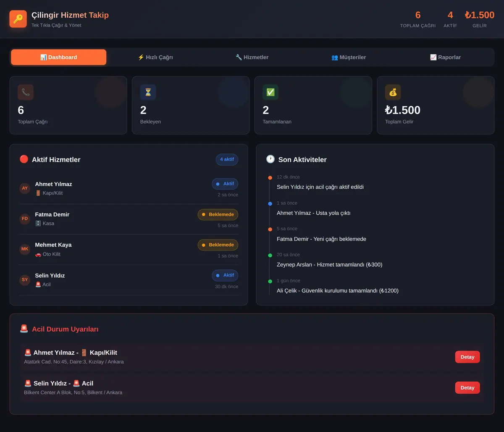504x432 pixels.
Task: Click the green checkmark icon on Tamamlanan card
Action: (270, 92)
